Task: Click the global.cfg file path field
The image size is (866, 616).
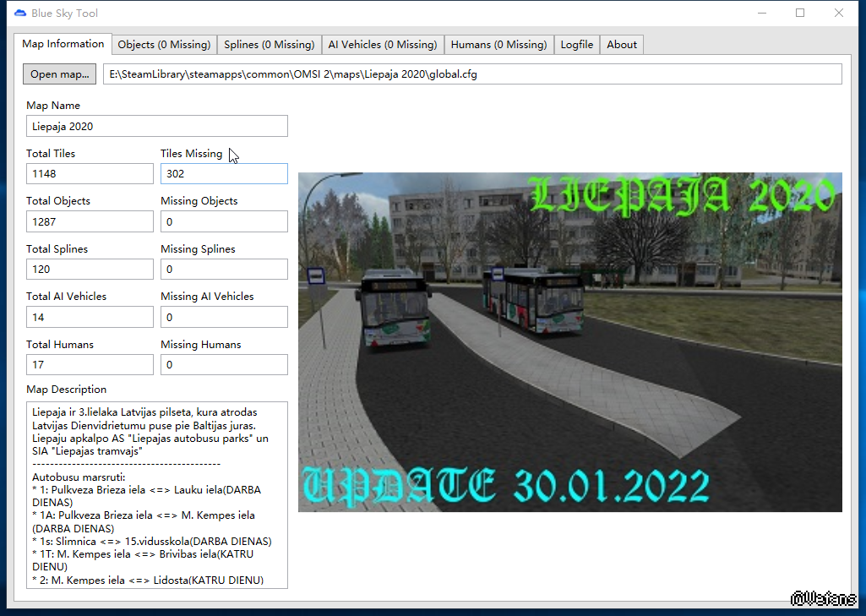Action: click(472, 74)
